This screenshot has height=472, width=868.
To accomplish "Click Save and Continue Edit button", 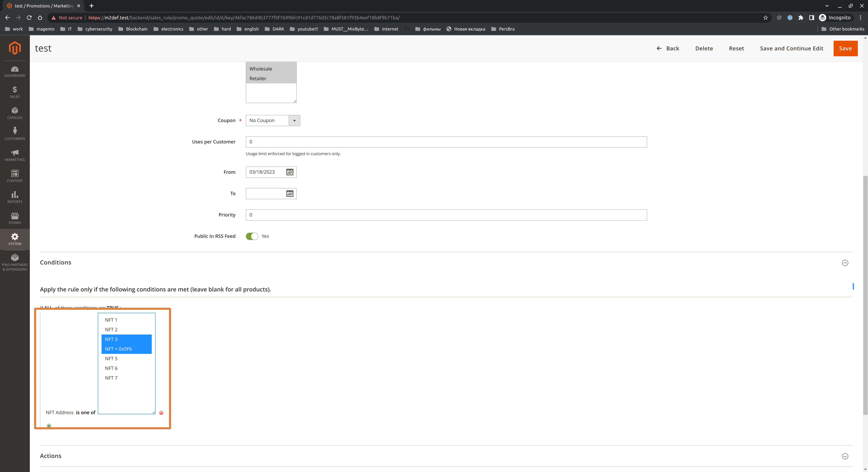I will pos(792,48).
